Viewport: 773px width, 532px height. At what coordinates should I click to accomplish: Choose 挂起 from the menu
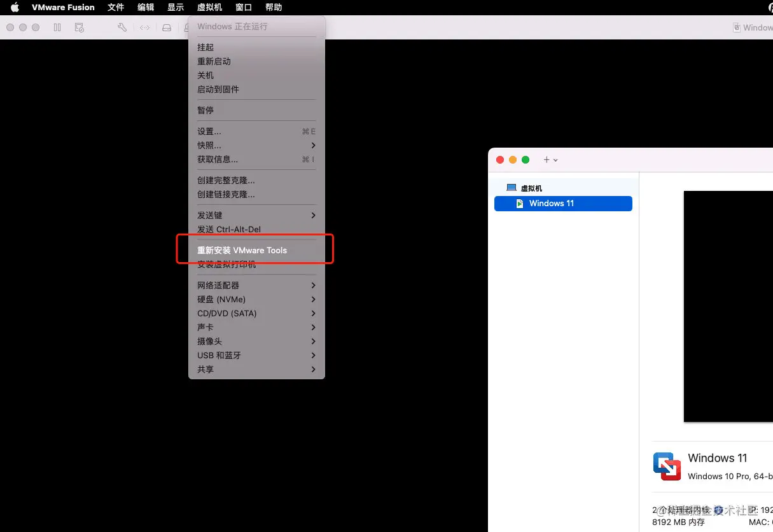point(256,48)
